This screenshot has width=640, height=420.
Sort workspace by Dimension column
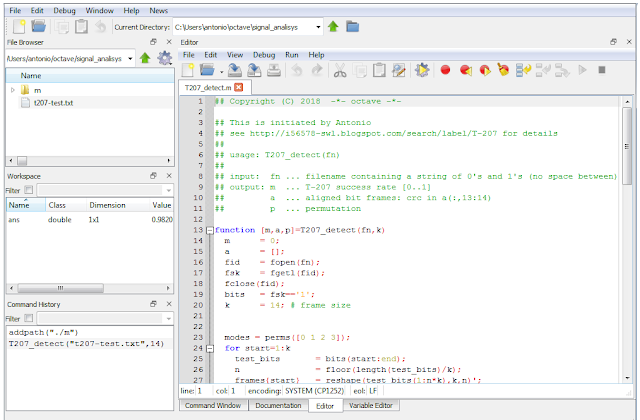107,205
